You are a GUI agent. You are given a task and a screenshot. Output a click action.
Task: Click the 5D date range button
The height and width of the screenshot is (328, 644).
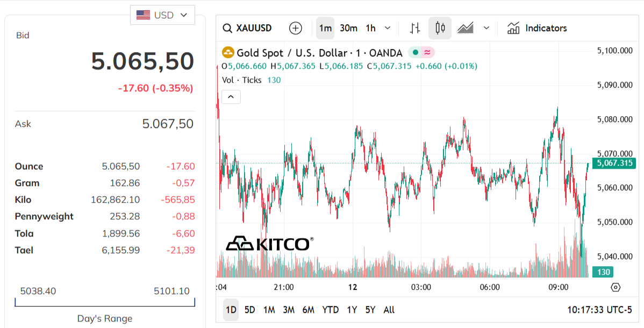tap(249, 310)
